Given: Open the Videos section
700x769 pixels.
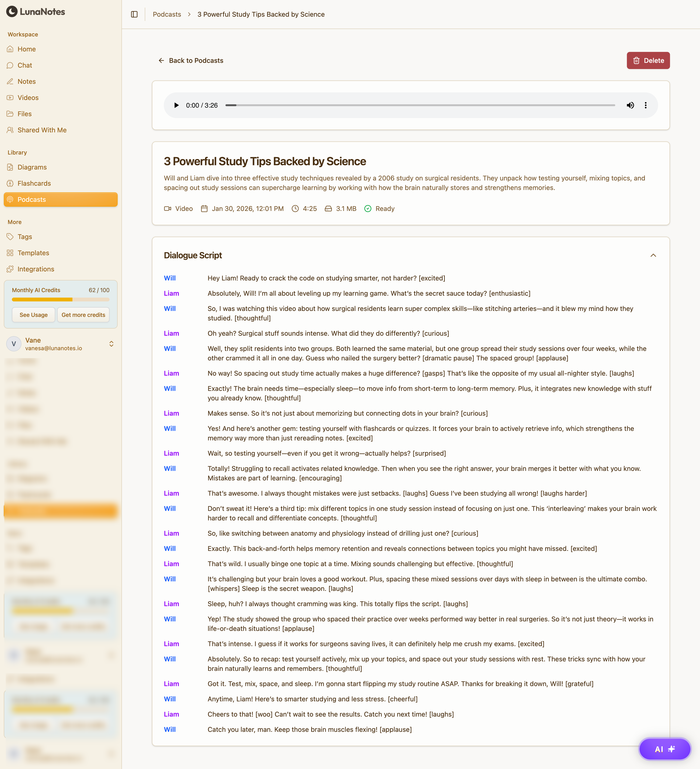Looking at the screenshot, I should pyautogui.click(x=28, y=98).
